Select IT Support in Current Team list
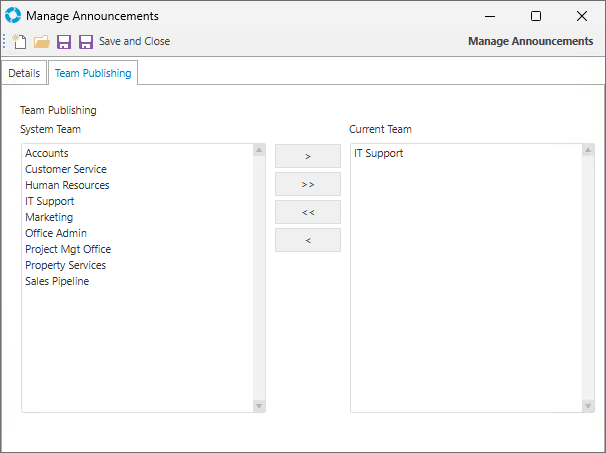The image size is (606, 453). (378, 153)
